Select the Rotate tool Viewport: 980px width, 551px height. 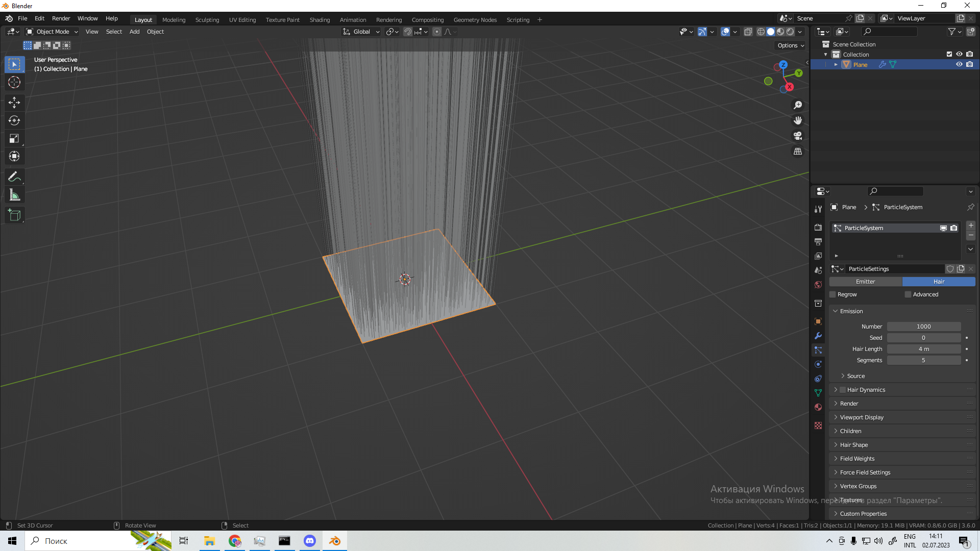14,120
